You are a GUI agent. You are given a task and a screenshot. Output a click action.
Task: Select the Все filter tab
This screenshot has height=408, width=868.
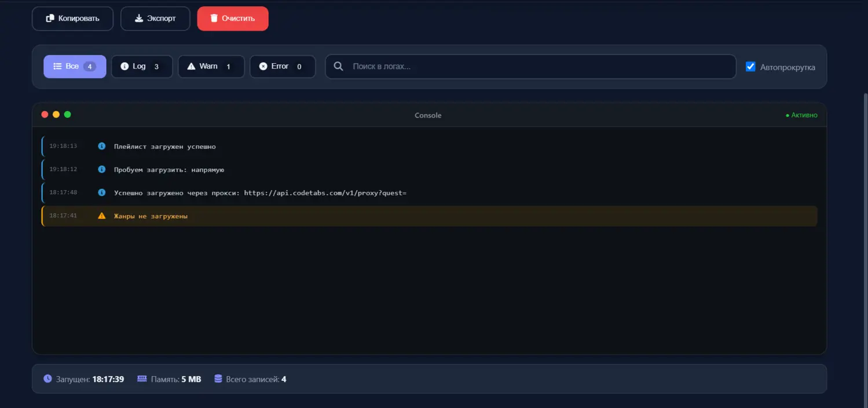point(75,67)
